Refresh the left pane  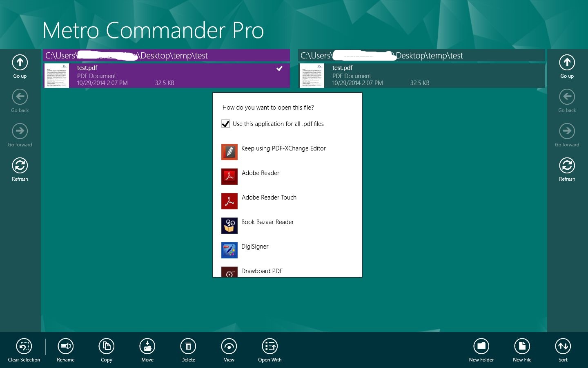click(20, 166)
